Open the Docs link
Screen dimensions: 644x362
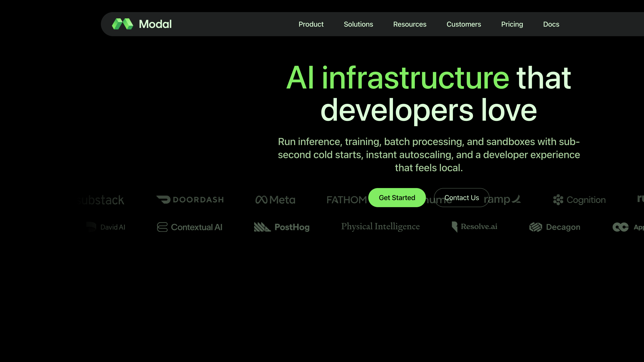coord(551,24)
